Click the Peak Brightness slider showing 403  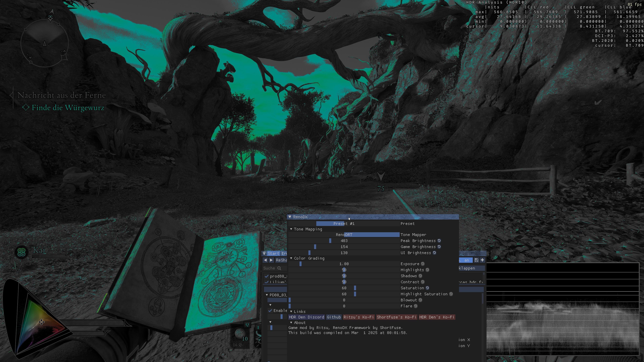click(344, 241)
